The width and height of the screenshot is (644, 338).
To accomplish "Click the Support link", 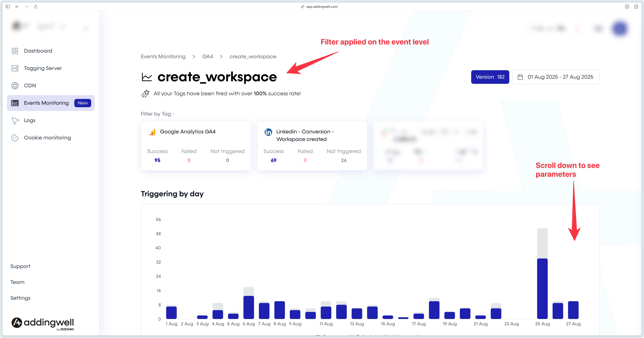I will (20, 266).
